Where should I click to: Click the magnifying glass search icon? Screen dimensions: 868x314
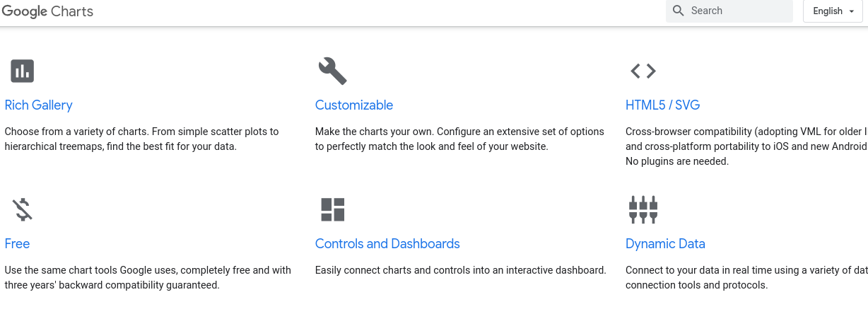pos(679,11)
